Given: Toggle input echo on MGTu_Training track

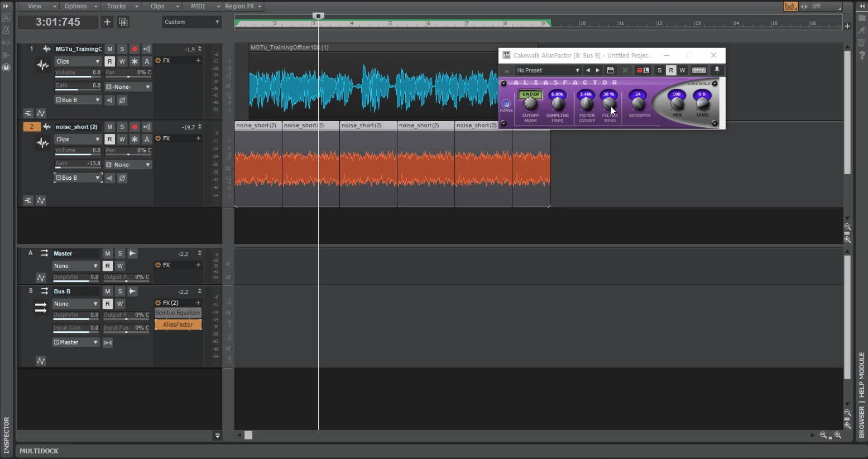Looking at the screenshot, I should pyautogui.click(x=147, y=49).
